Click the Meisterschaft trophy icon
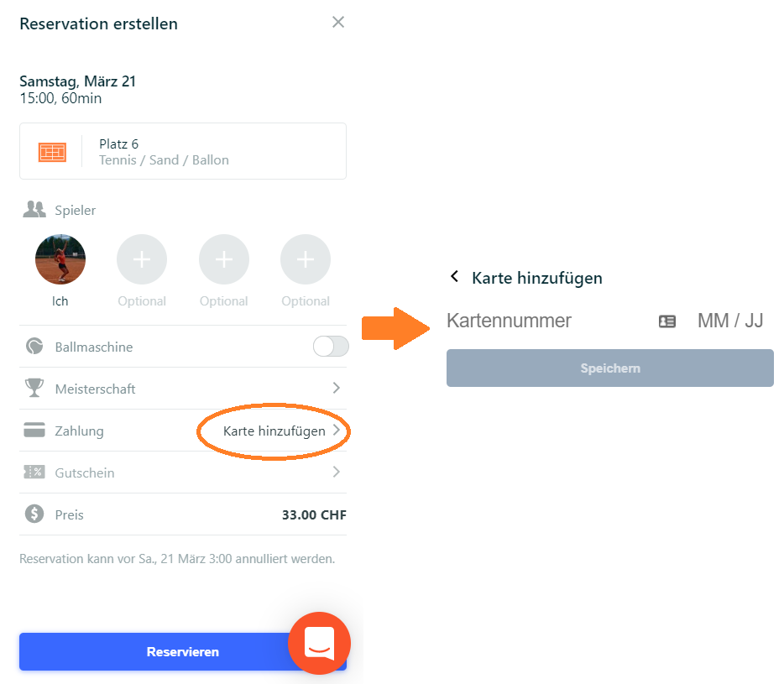The image size is (784, 684). click(x=34, y=388)
